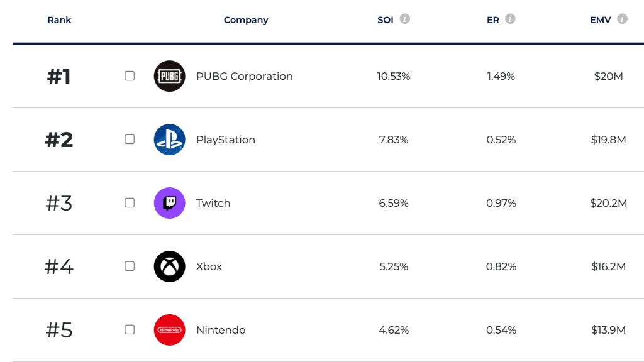Open the EMV info tooltip icon
This screenshot has height=362, width=644.
click(x=622, y=19)
